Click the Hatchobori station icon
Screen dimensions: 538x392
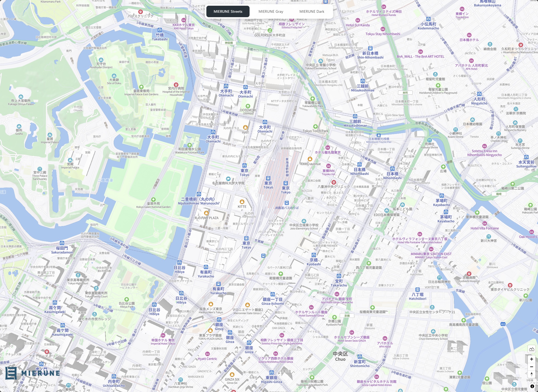pos(417,290)
